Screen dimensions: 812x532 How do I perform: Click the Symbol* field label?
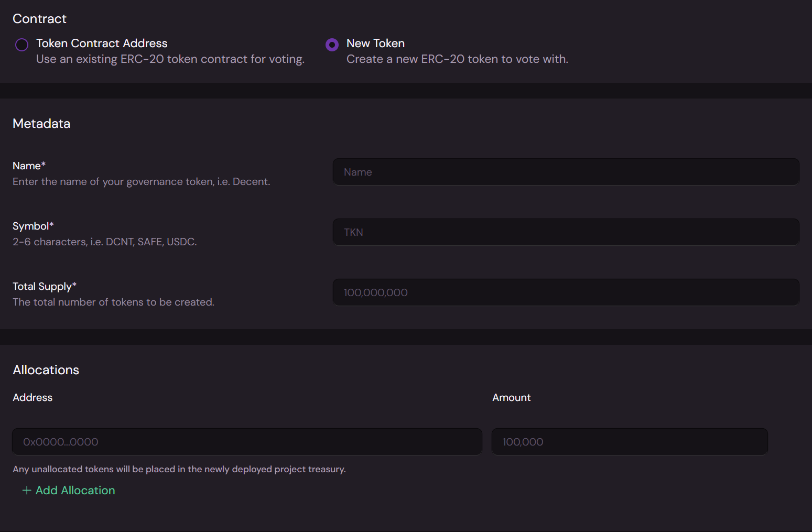[x=33, y=226]
